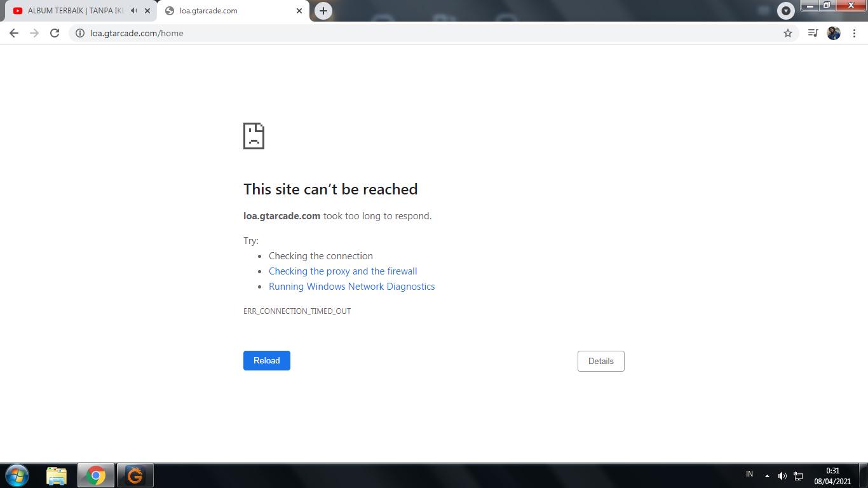Open the orange G app on taskbar
Viewport: 868px width, 488px height.
click(135, 475)
